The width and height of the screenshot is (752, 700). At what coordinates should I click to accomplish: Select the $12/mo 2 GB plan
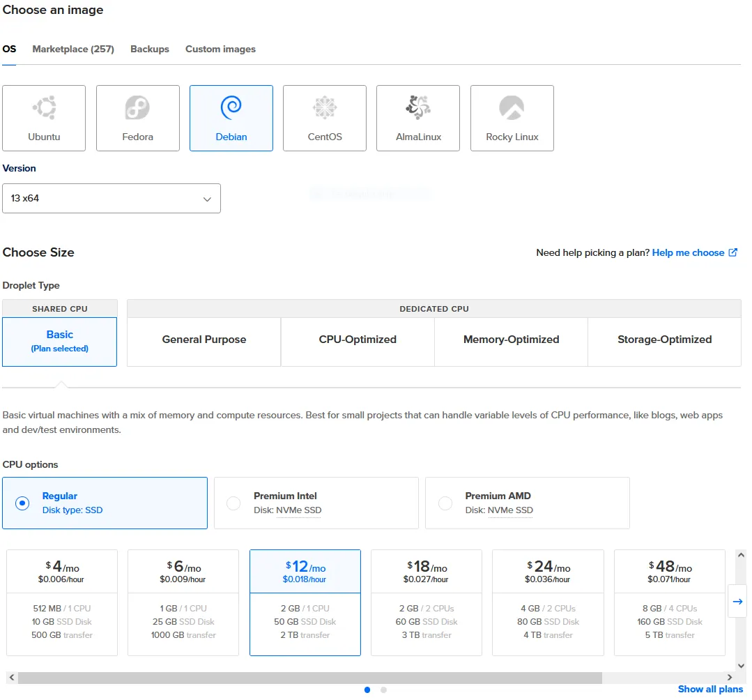coord(305,602)
